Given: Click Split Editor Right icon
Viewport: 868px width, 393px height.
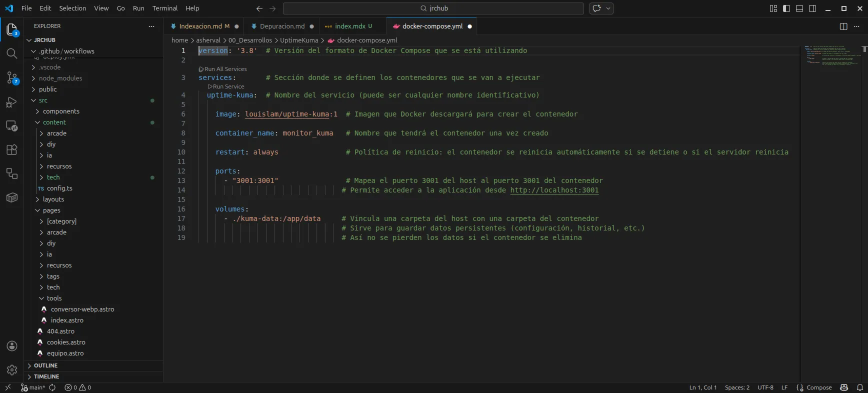Looking at the screenshot, I should 843,26.
